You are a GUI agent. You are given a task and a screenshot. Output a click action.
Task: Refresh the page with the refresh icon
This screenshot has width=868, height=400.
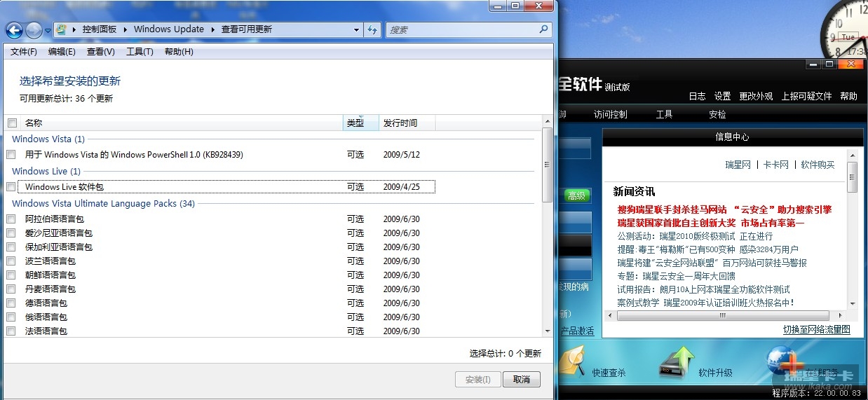coord(373,29)
